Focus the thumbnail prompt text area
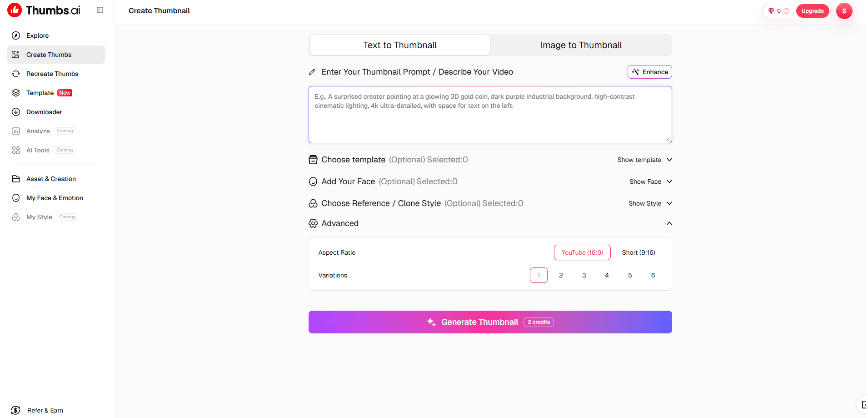 (490, 115)
